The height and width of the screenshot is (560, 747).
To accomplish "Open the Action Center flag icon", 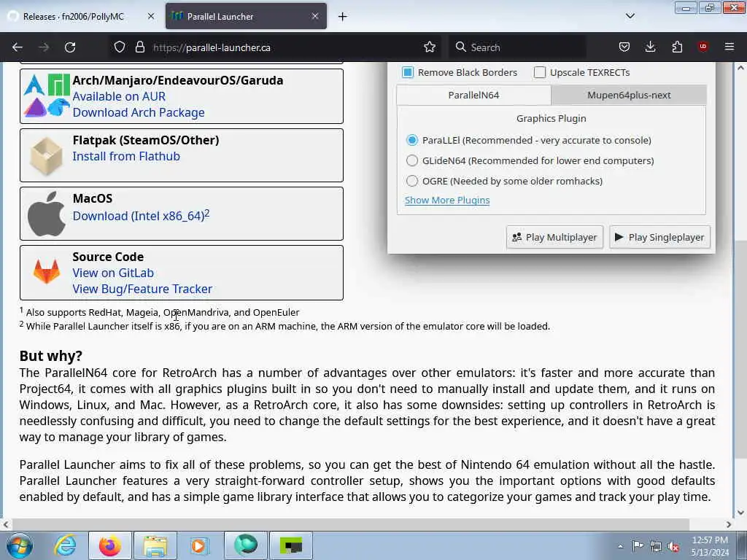I will 638,546.
